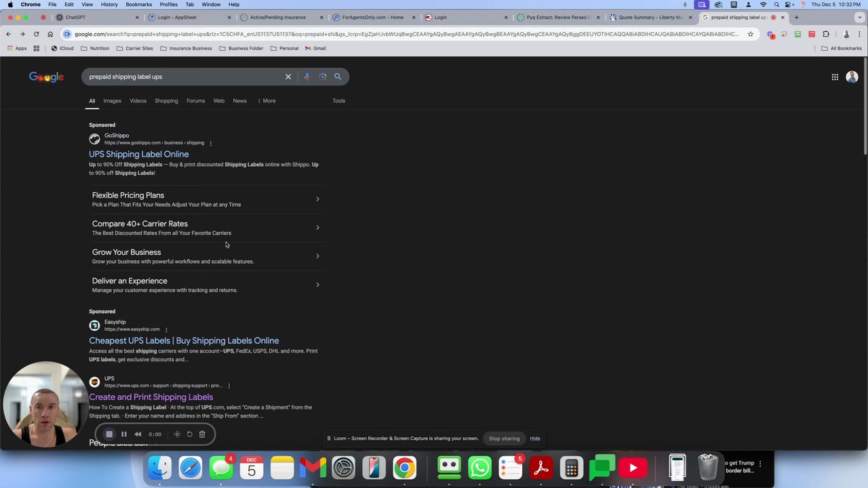
Task: Hide the Loom screen sharing bar
Action: [x=535, y=439]
